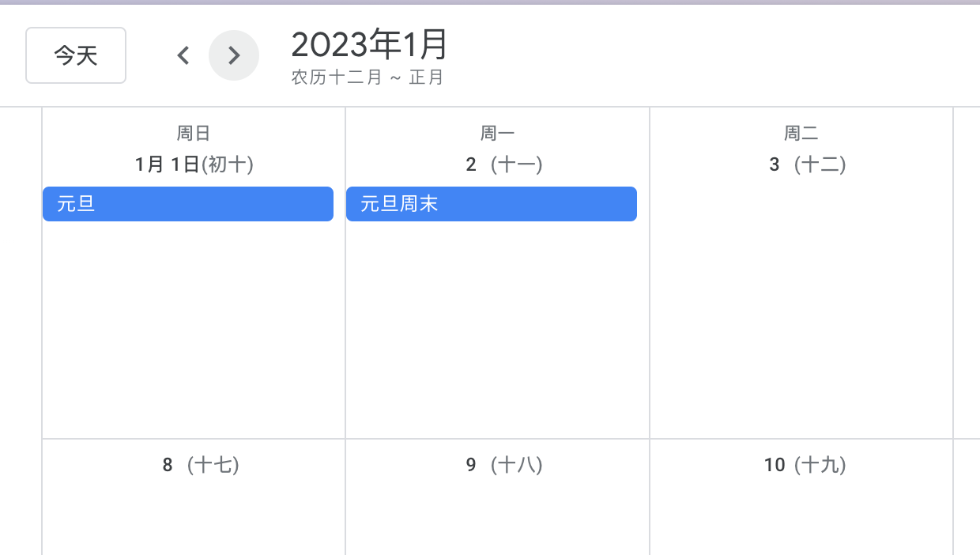
Task: Click the 农历十二月 ~ 正月 subtitle
Action: (367, 78)
